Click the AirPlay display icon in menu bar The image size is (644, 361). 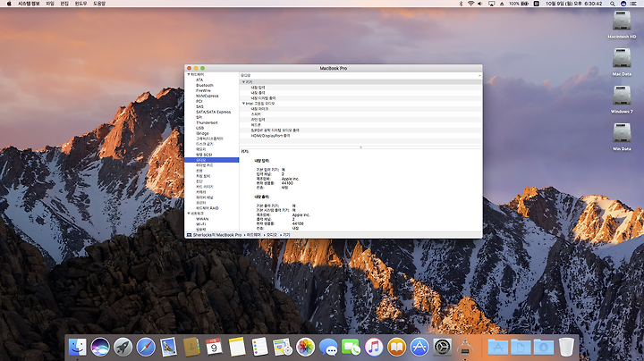pyautogui.click(x=491, y=4)
